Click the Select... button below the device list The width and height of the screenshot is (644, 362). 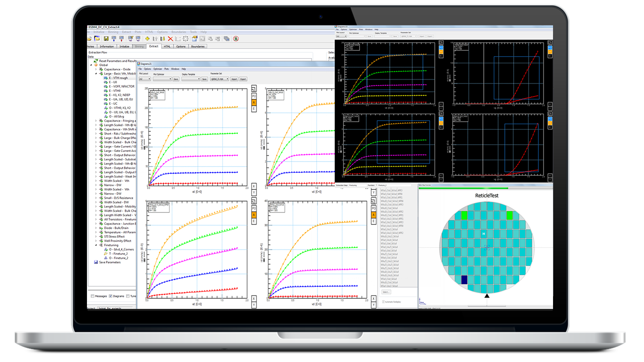[386, 292]
